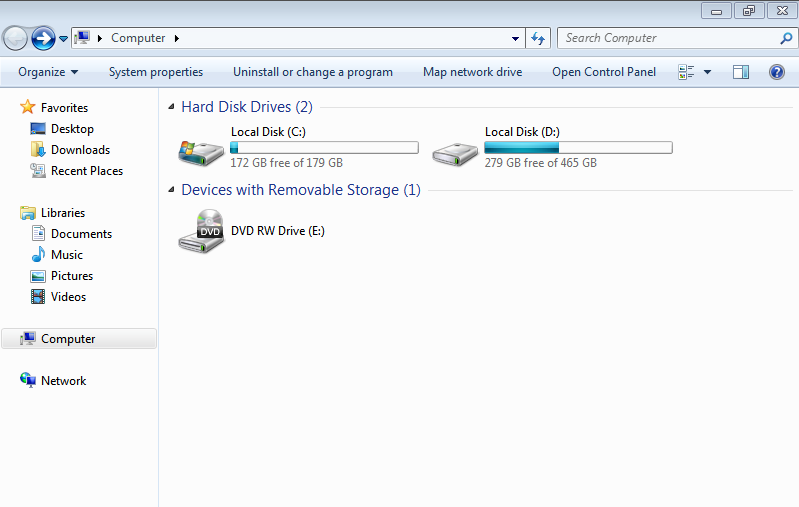Click the Videos film strip icon
Viewport: 799px width, 507px height.
click(x=38, y=297)
